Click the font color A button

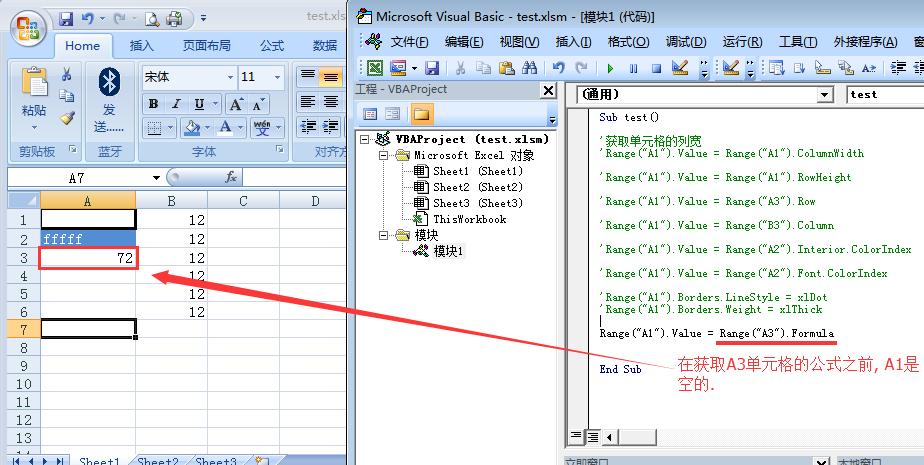(226, 127)
